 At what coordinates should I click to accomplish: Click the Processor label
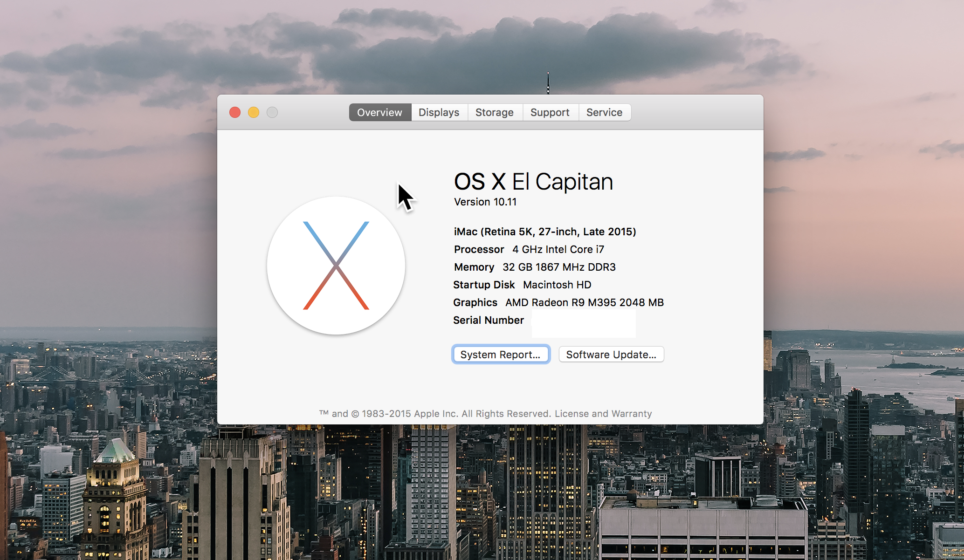point(479,249)
